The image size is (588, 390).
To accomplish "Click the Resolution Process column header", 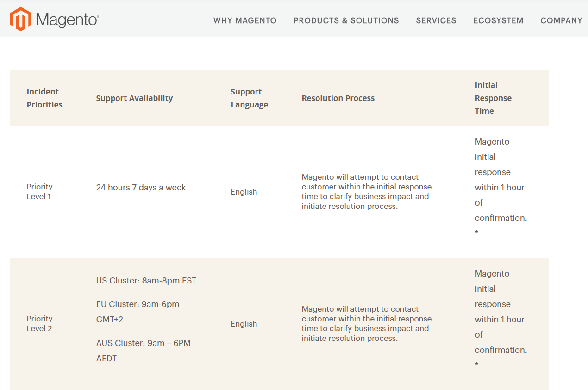I will [x=338, y=98].
